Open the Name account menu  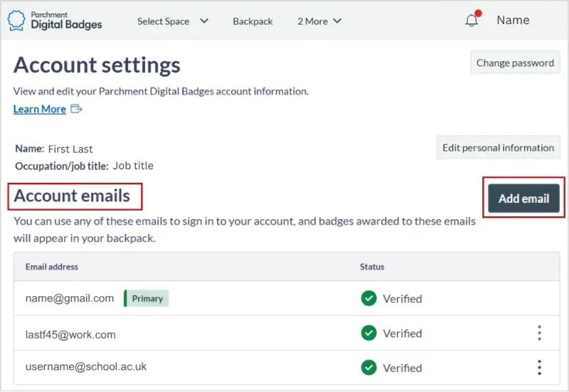tap(513, 20)
